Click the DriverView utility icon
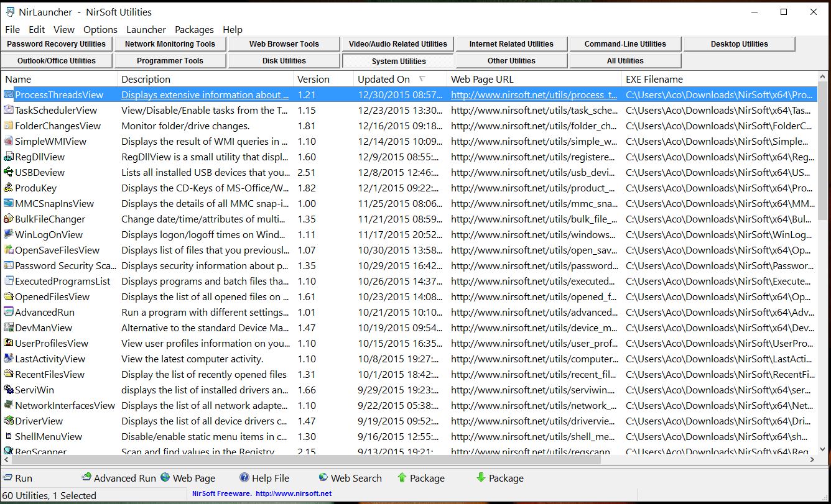Image resolution: width=831 pixels, height=504 pixels. (x=9, y=421)
